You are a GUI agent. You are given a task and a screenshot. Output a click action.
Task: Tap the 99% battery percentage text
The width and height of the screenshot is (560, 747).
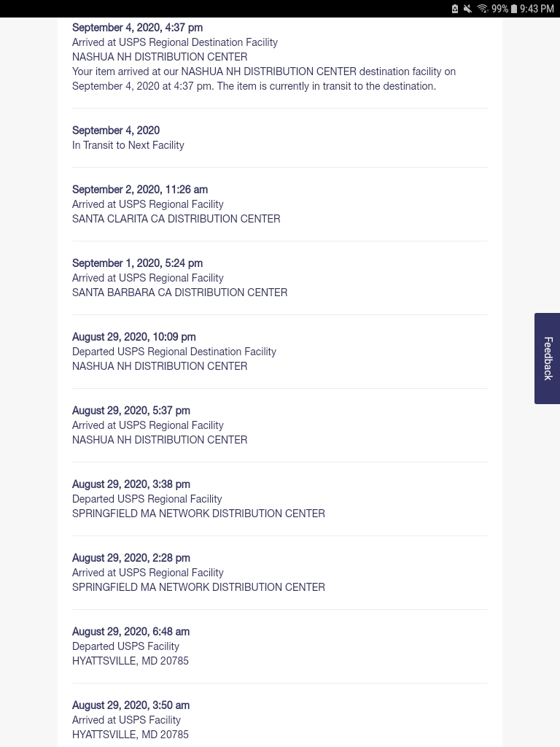pos(499,9)
